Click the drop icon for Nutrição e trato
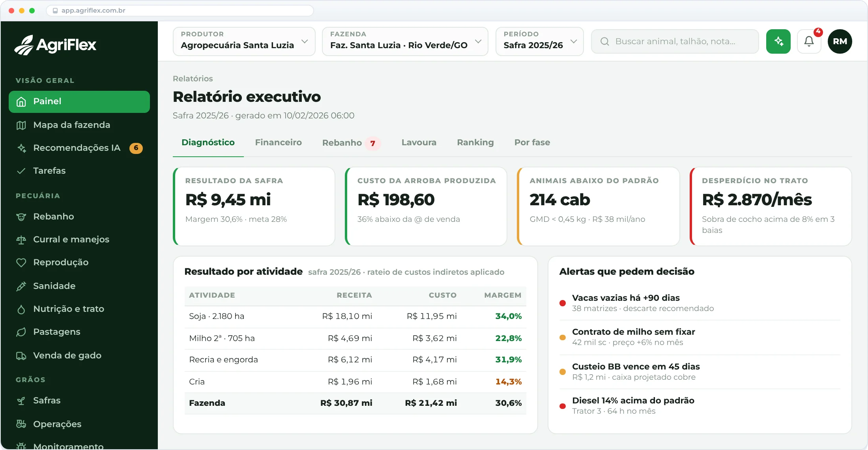The image size is (868, 450). pos(21,309)
